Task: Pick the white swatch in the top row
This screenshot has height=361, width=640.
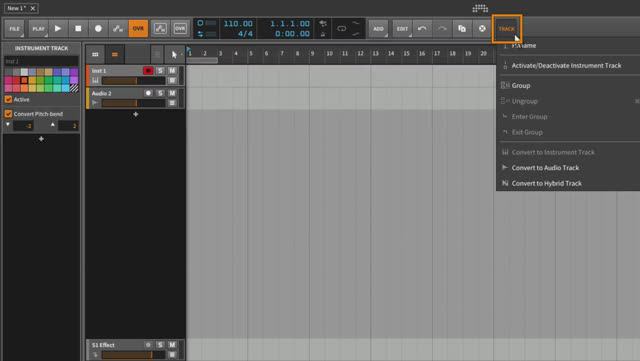Action: pos(24,72)
